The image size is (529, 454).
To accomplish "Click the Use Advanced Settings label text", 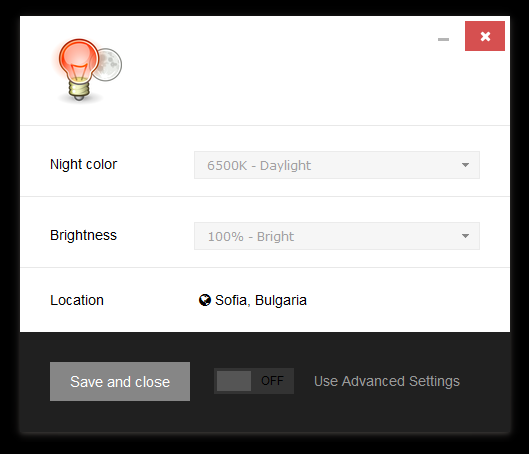I will click(387, 381).
